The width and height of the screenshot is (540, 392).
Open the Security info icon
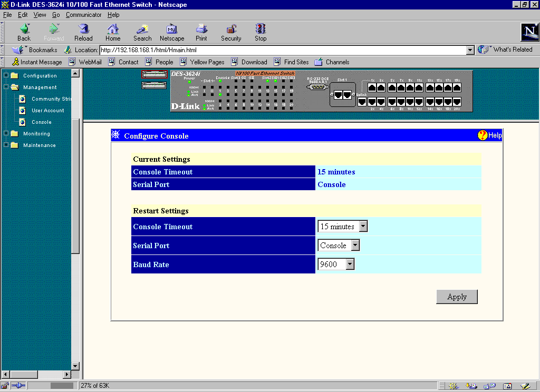pos(231,32)
